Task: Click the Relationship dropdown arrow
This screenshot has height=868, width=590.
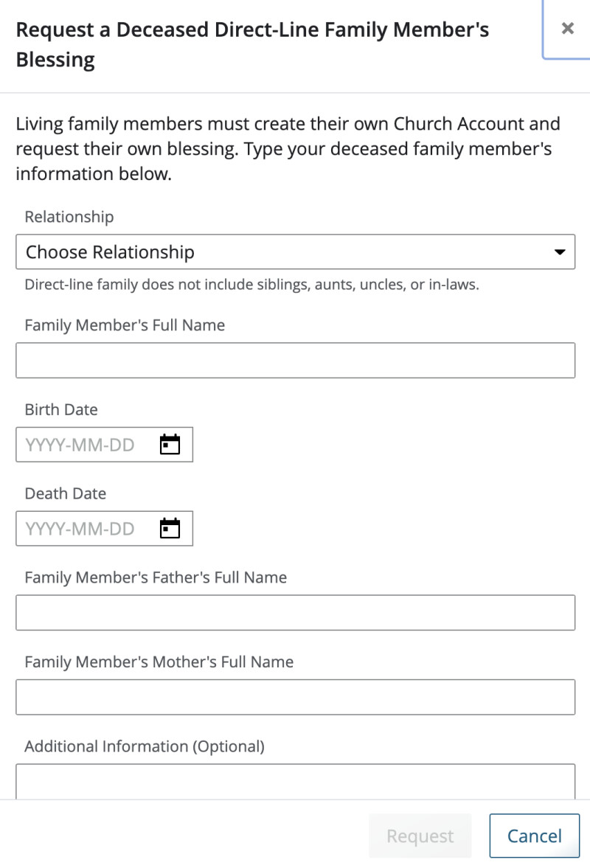Action: (x=560, y=252)
